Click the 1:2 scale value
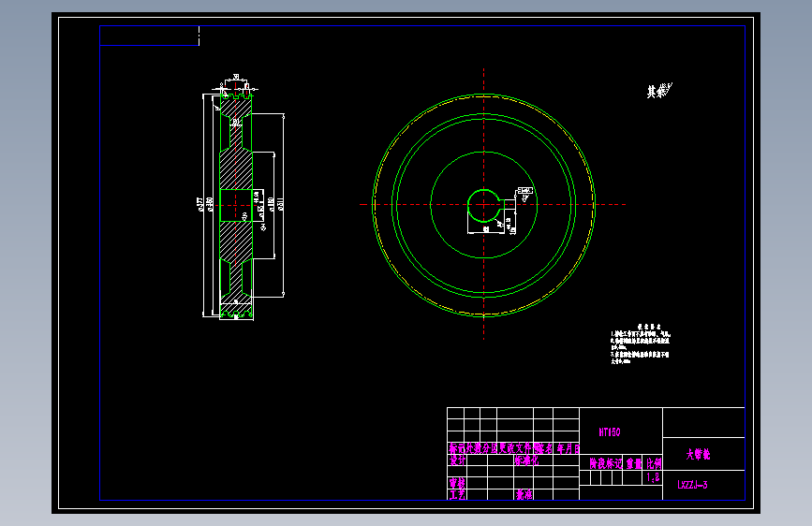The width and height of the screenshot is (812, 526). tap(653, 477)
